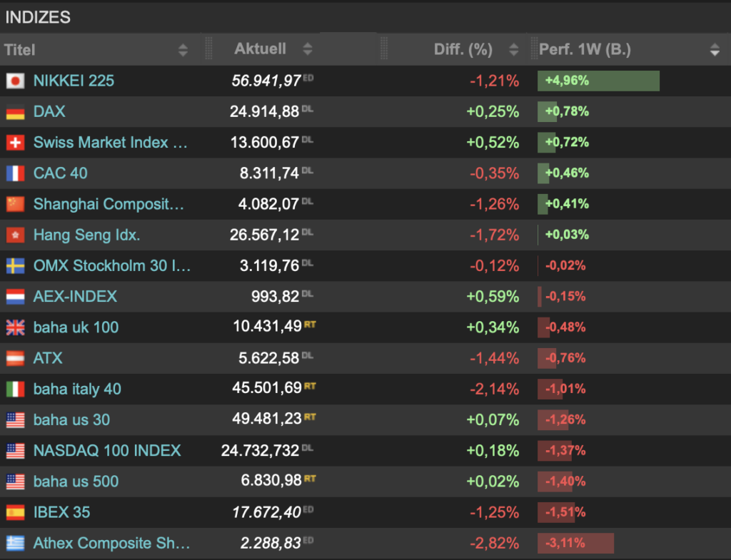Click the Japan flag icon beside NIKKEI 225

click(15, 81)
